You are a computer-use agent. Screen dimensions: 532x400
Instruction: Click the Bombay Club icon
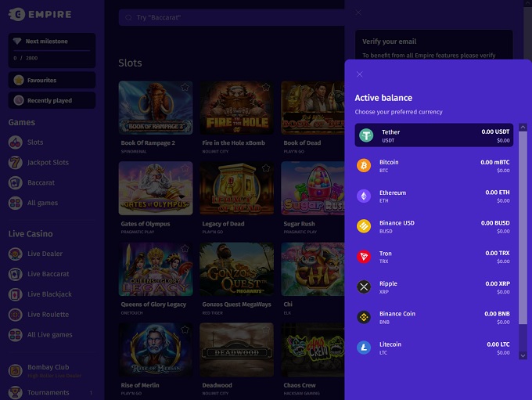point(16,370)
